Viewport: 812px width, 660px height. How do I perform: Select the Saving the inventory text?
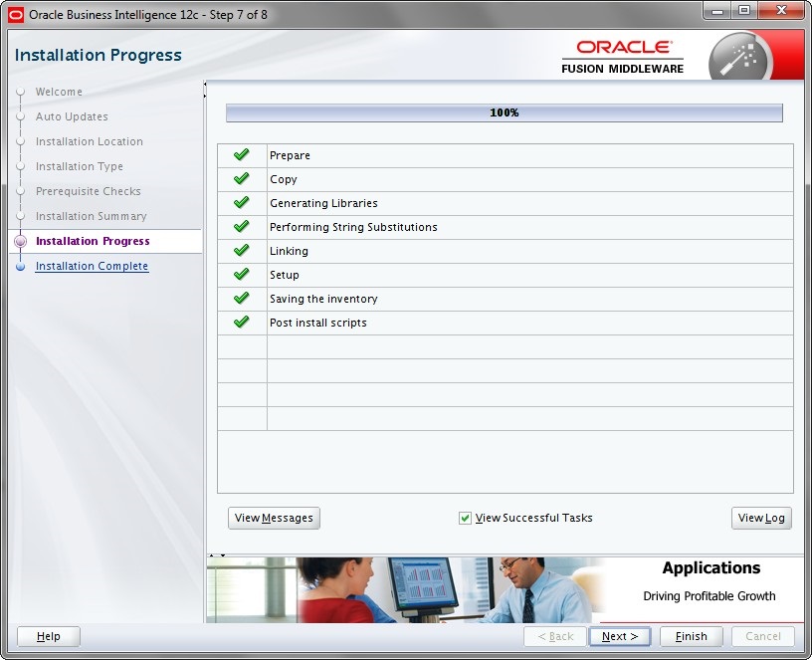point(323,299)
